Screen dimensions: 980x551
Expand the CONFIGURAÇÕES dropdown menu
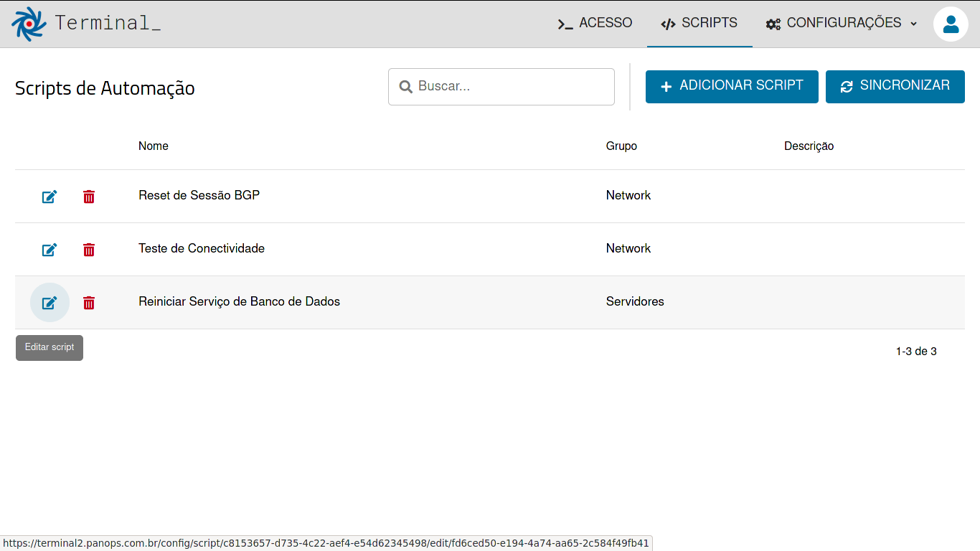(x=842, y=23)
